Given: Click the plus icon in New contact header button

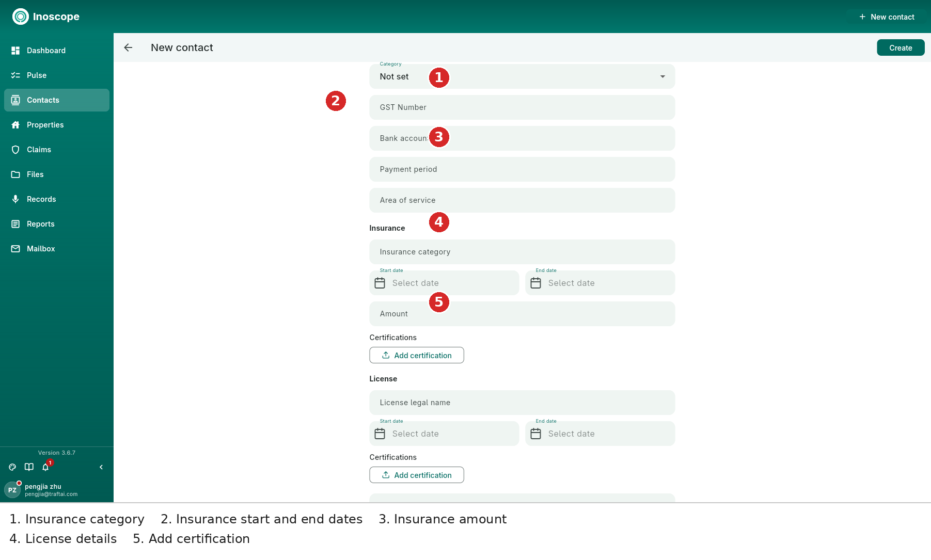Looking at the screenshot, I should [x=862, y=17].
